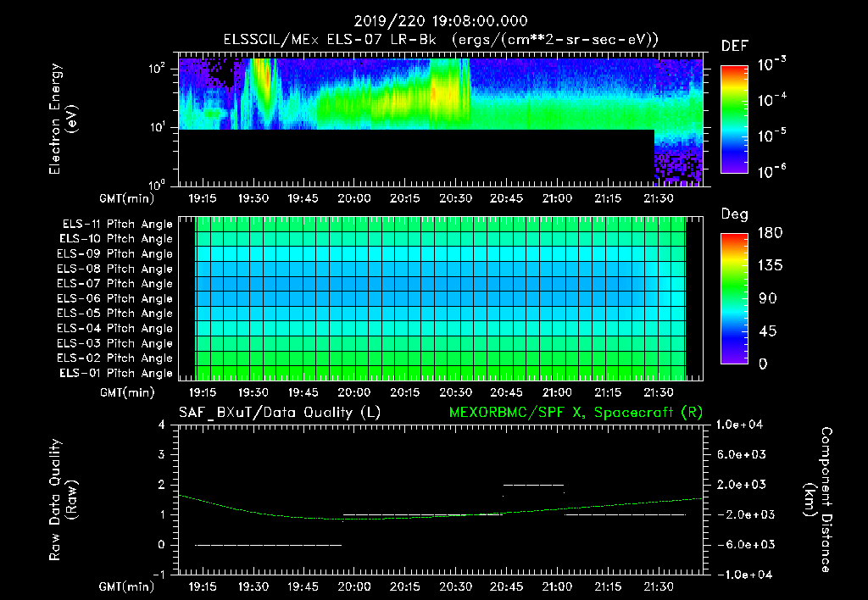Image resolution: width=868 pixels, height=600 pixels.
Task: Click the 2.0e+03 right axis value
Action: point(743,484)
